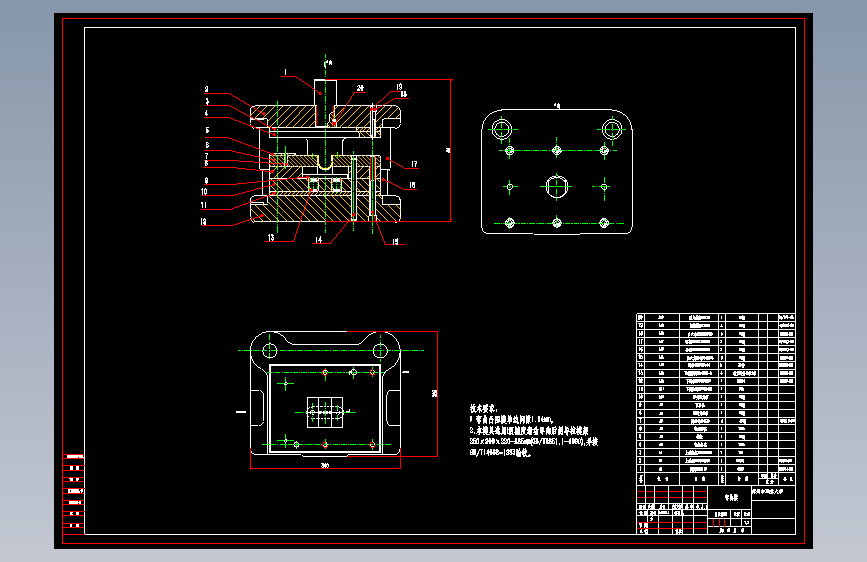Click part callout number 4 in the section view
This screenshot has width=867, height=562.
click(206, 113)
